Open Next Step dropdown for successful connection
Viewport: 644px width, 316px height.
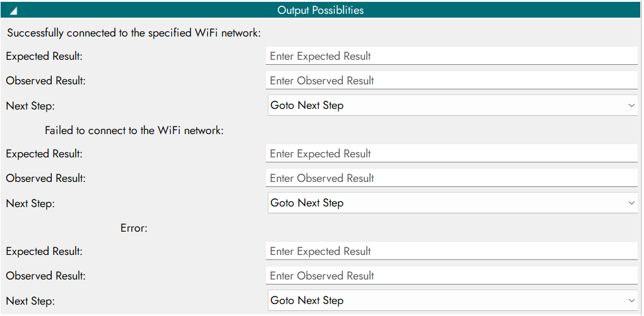[x=452, y=106]
